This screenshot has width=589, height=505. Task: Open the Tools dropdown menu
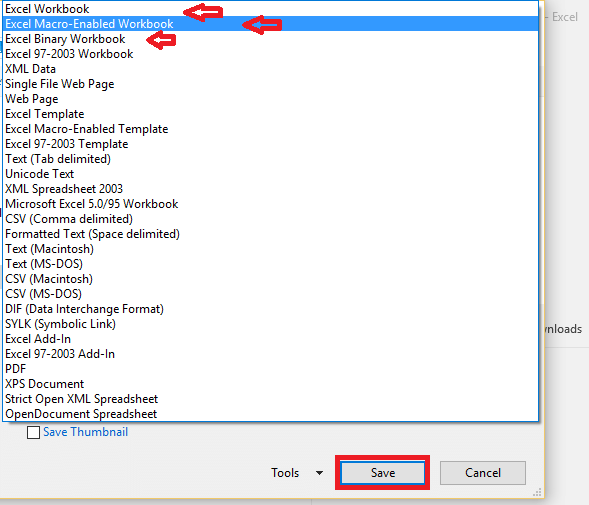[297, 473]
